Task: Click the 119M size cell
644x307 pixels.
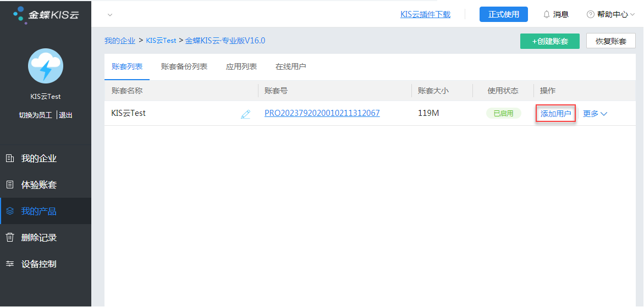Action: [428, 113]
